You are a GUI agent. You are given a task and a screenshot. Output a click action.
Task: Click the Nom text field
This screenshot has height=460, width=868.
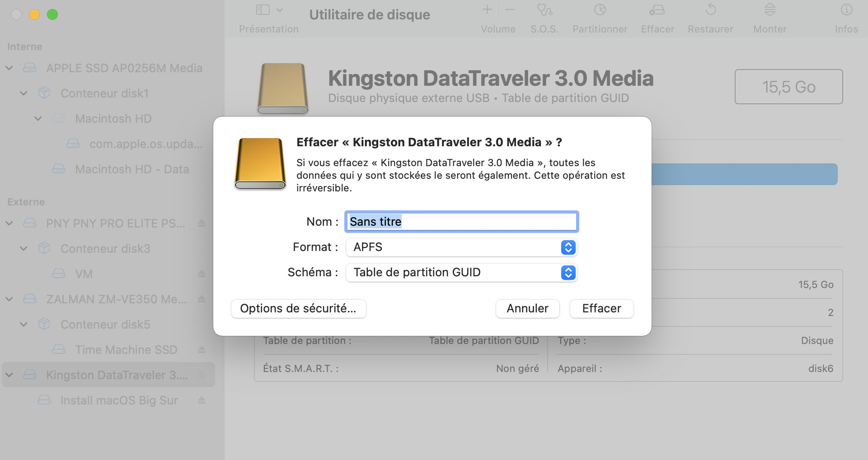point(461,222)
